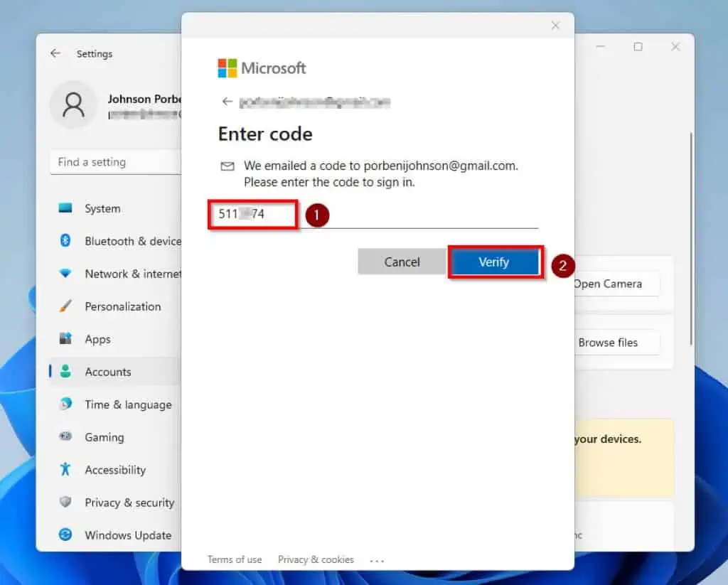The image size is (728, 585).
Task: Open the Privacy & cookies link
Action: click(x=316, y=559)
